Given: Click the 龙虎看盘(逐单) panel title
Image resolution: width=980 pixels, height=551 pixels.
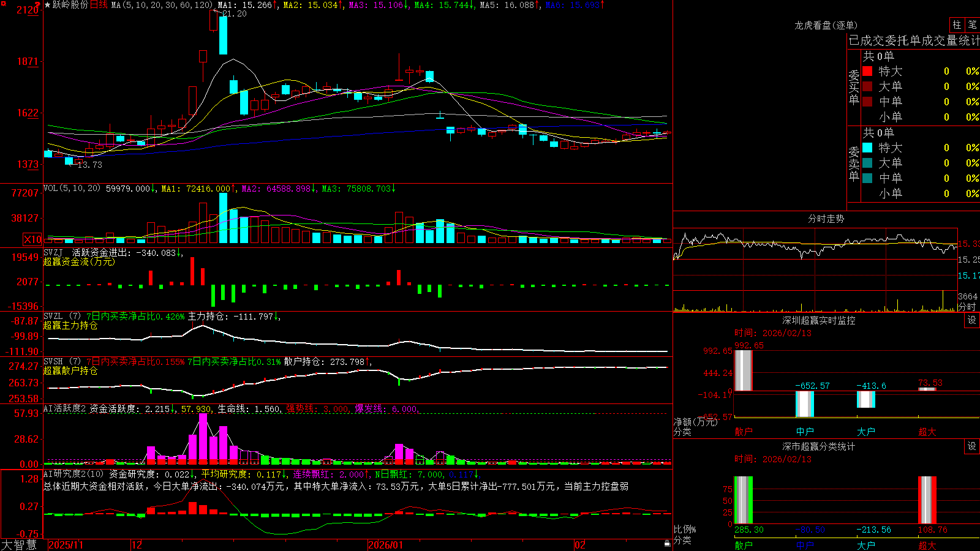Looking at the screenshot, I should coord(826,25).
